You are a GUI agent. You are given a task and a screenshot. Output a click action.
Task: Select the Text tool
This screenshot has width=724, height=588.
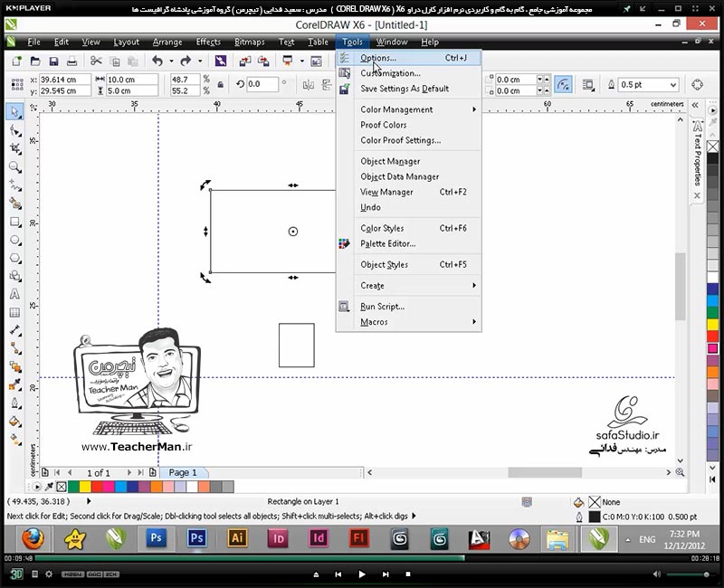[x=14, y=294]
